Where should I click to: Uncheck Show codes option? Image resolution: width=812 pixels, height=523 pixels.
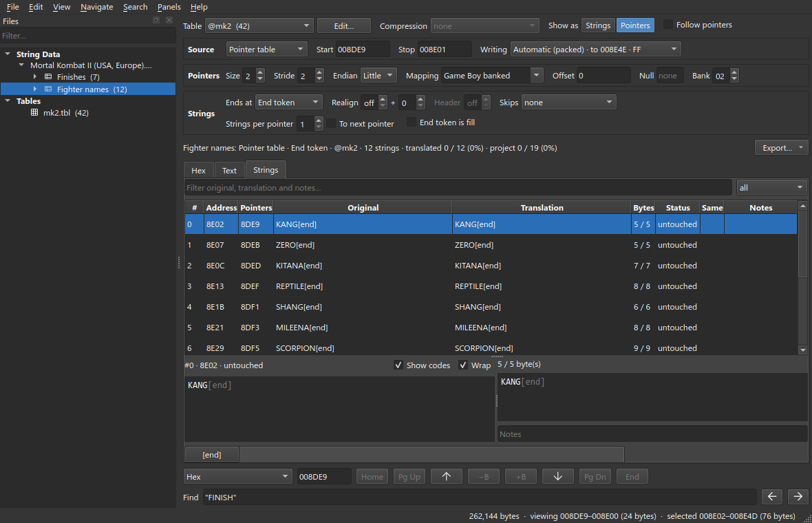[398, 365]
